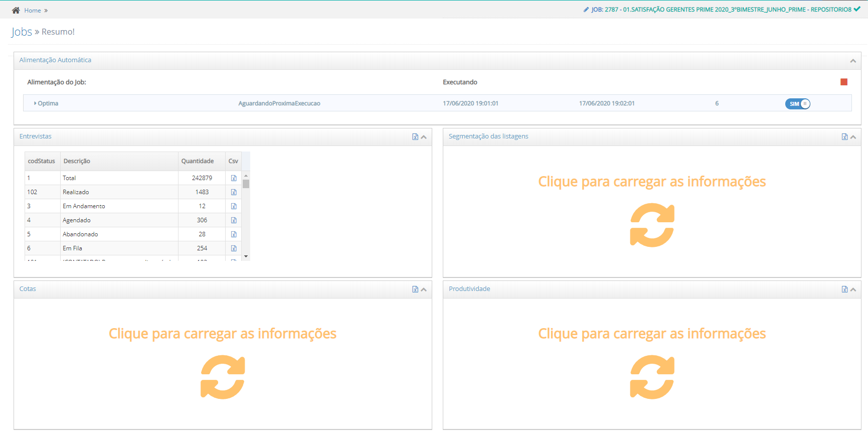
Task: Stop job execution with red square
Action: tap(844, 82)
